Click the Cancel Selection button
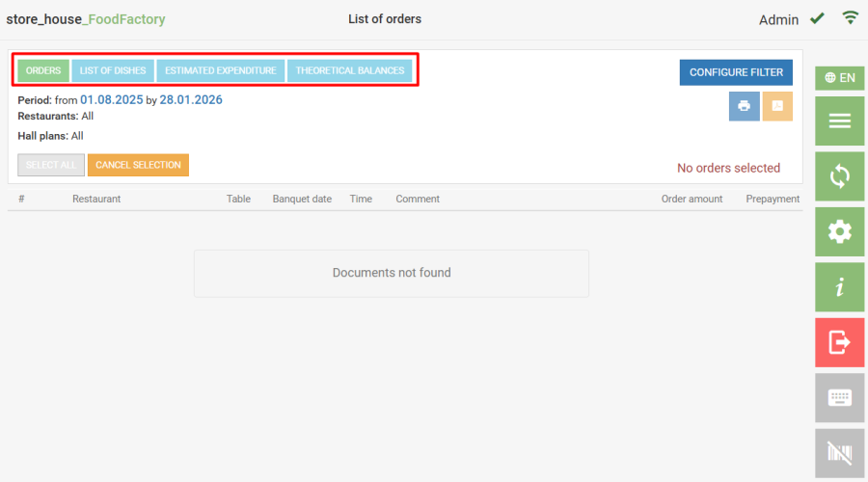 coord(138,165)
